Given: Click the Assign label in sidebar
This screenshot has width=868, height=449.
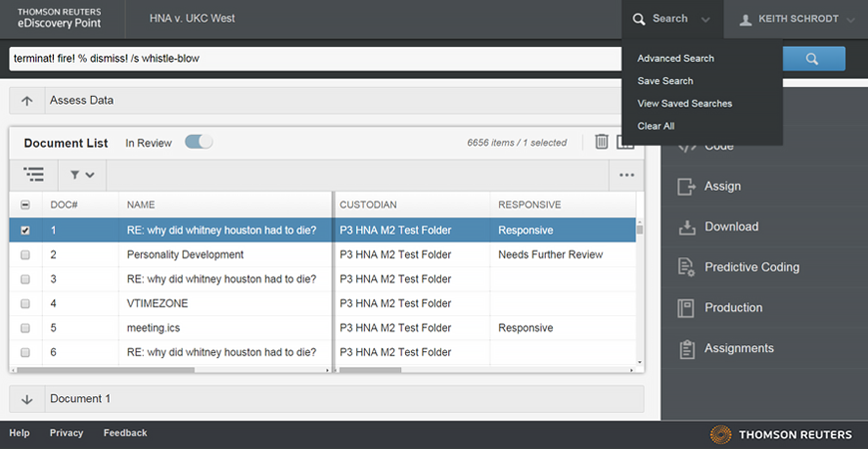Looking at the screenshot, I should point(722,187).
